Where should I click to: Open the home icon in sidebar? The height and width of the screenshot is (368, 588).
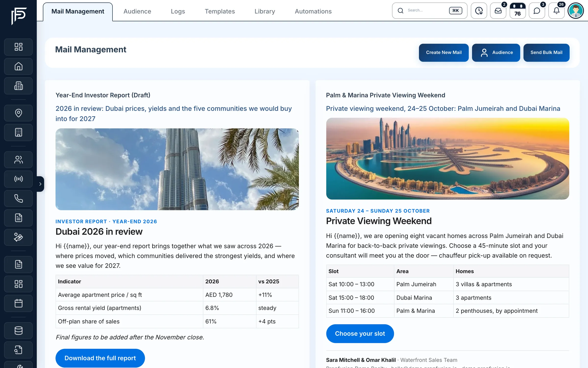point(18,66)
